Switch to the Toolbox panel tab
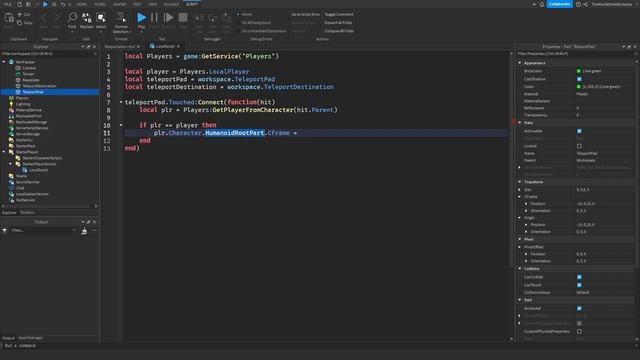This screenshot has height=360, width=640. tap(27, 213)
